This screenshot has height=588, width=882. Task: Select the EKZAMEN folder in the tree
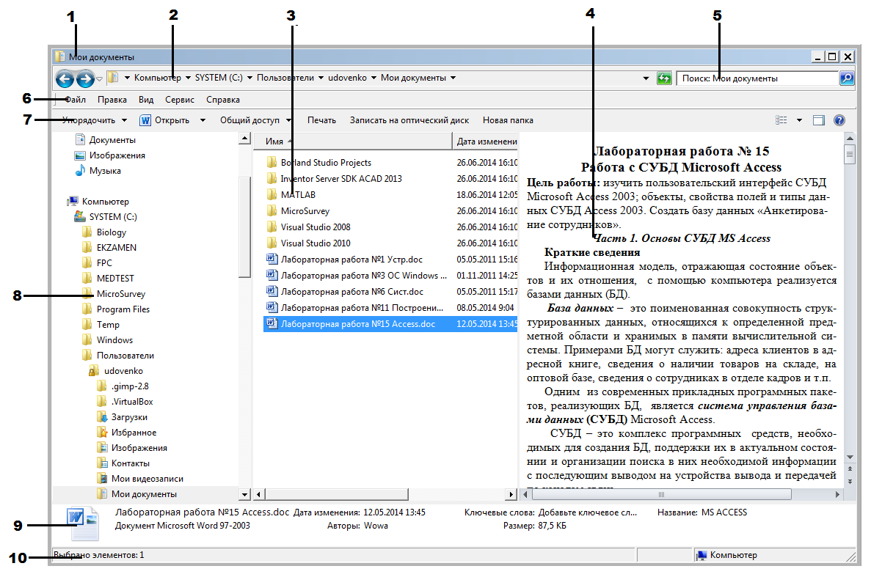117,248
